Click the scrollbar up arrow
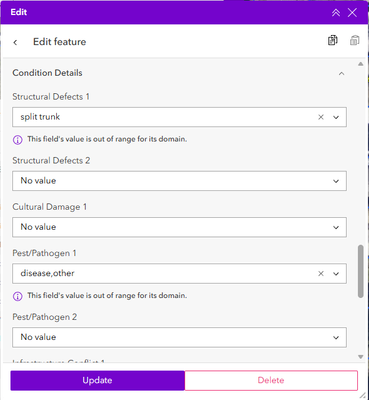This screenshot has height=400, width=369. 360,64
